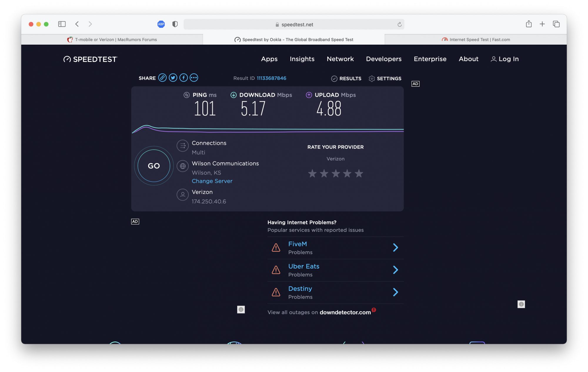Expand the FiveM problems chevron
The width and height of the screenshot is (588, 372).
[x=395, y=248]
